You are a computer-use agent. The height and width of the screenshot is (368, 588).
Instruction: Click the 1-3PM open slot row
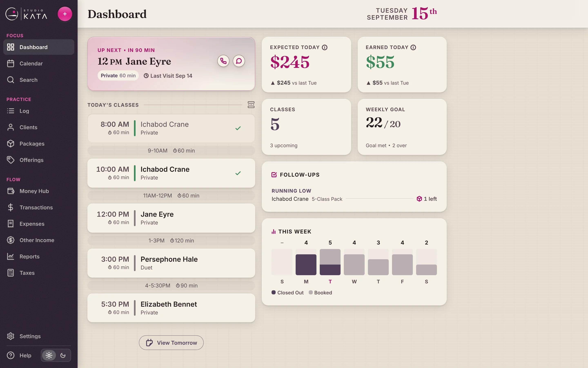point(171,240)
